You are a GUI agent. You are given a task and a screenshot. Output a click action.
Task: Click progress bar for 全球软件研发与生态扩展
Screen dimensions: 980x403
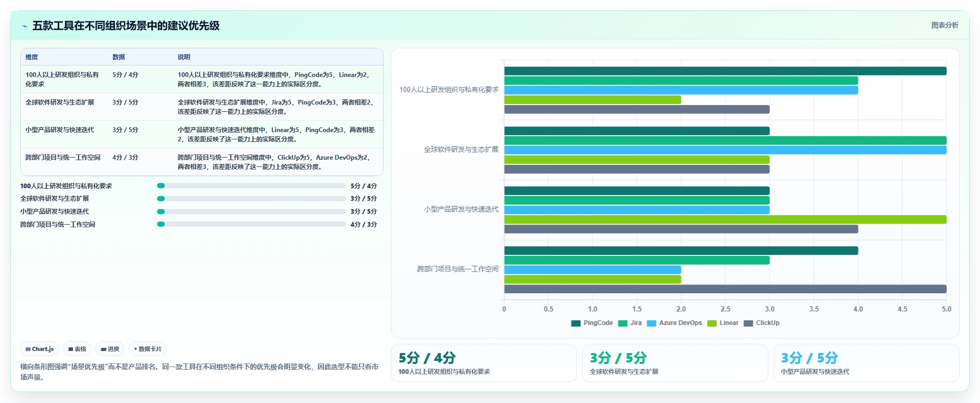click(252, 199)
